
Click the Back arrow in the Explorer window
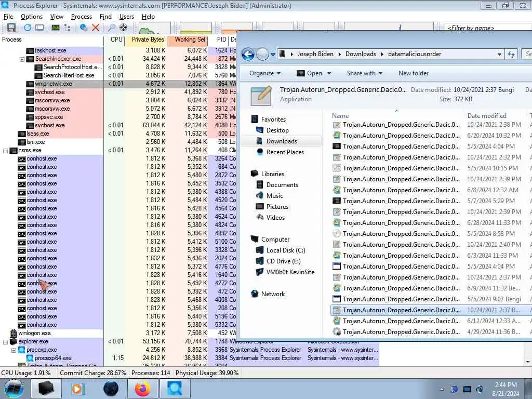coord(248,54)
